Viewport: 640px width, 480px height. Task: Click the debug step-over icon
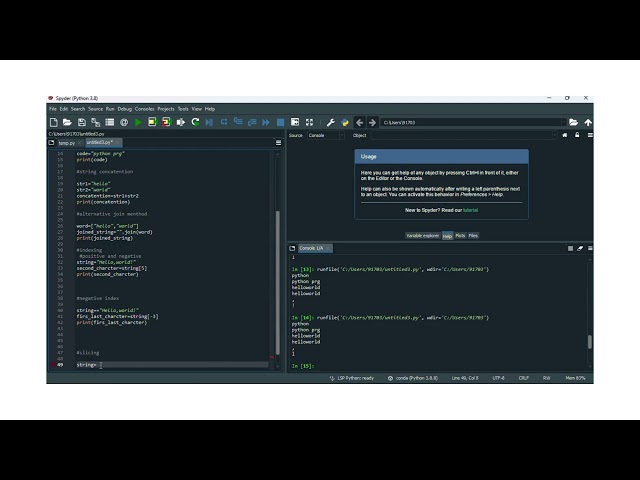click(224, 122)
